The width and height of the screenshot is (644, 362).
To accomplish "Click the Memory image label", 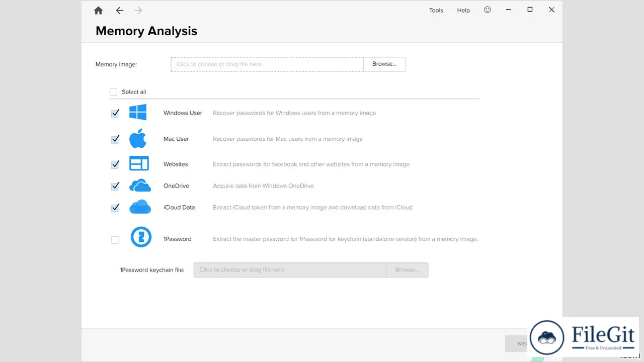I will click(x=116, y=64).
